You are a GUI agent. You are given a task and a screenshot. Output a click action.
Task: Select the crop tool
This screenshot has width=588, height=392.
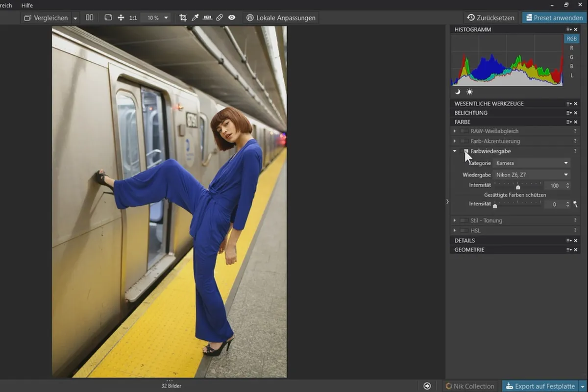183,18
